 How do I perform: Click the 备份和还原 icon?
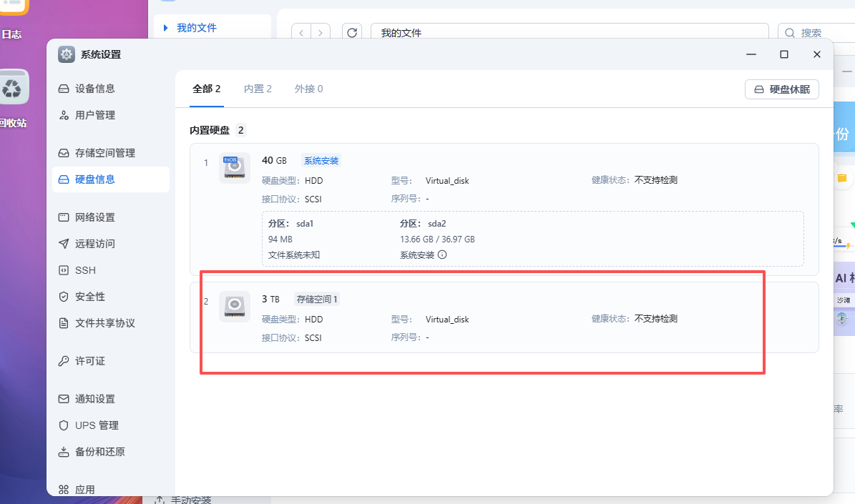coord(64,452)
